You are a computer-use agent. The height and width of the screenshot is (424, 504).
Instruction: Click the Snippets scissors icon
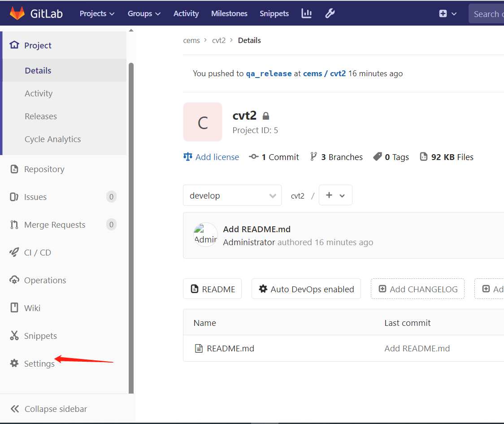[14, 335]
